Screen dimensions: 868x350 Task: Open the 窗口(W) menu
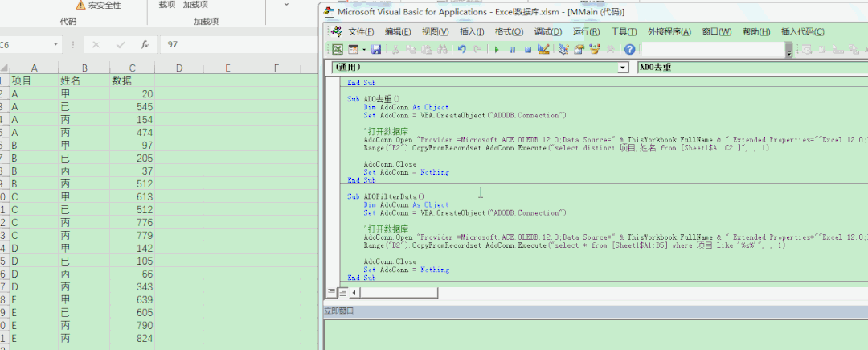click(x=717, y=31)
